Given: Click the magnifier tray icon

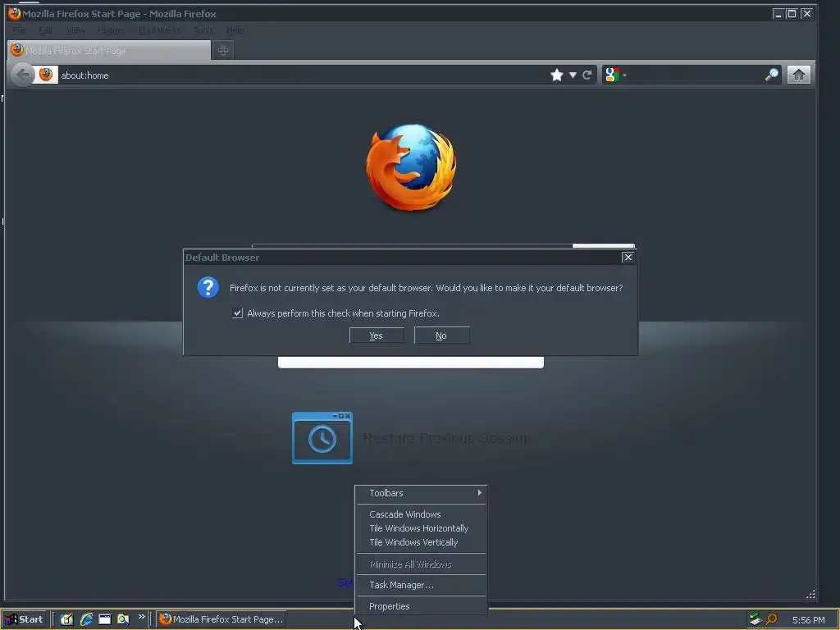Looking at the screenshot, I should click(x=771, y=619).
